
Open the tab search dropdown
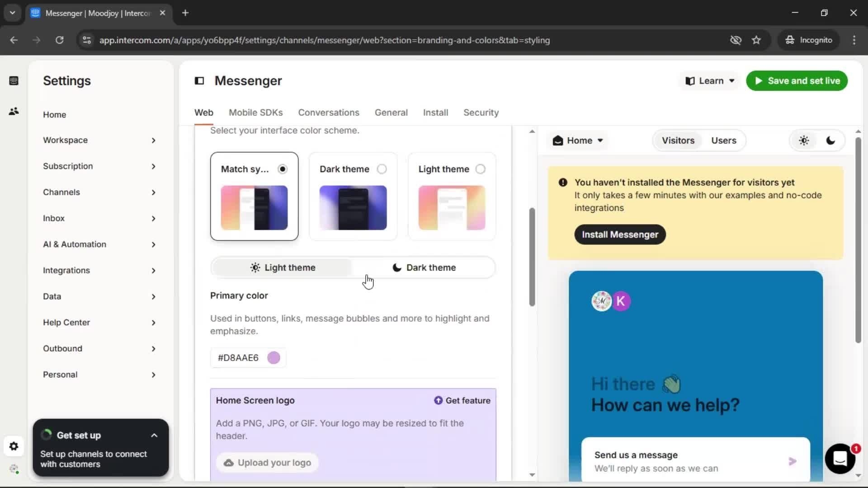tap(13, 13)
